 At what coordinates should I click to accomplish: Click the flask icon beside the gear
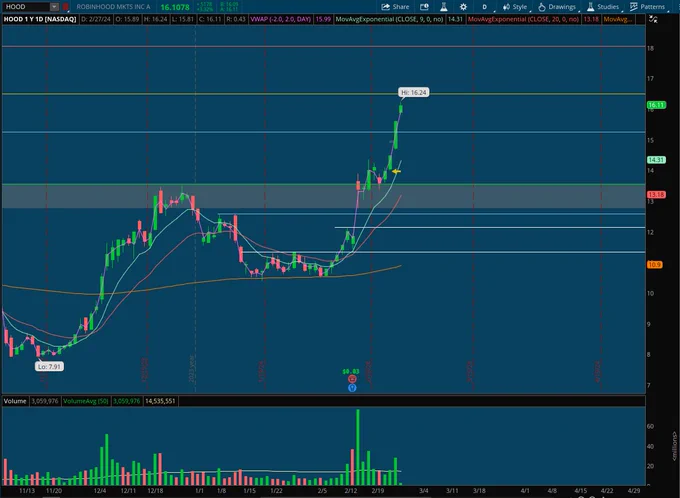(x=444, y=7)
